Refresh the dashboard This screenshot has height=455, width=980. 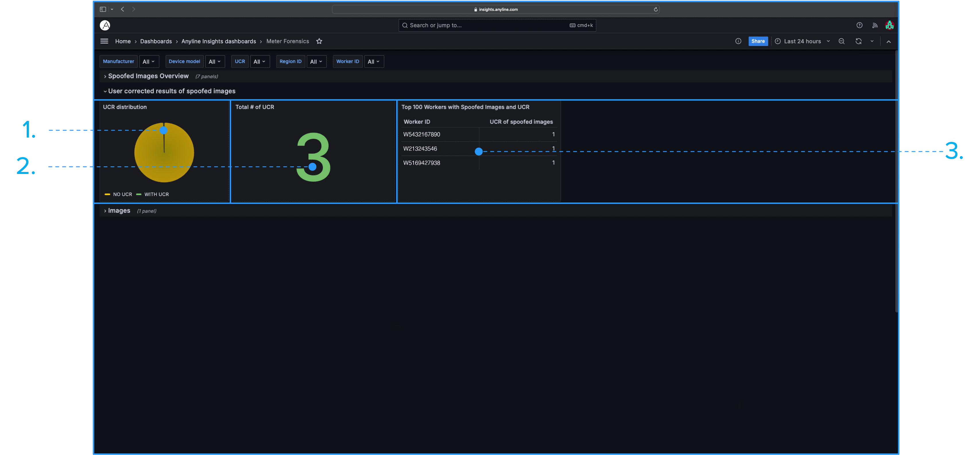click(859, 41)
